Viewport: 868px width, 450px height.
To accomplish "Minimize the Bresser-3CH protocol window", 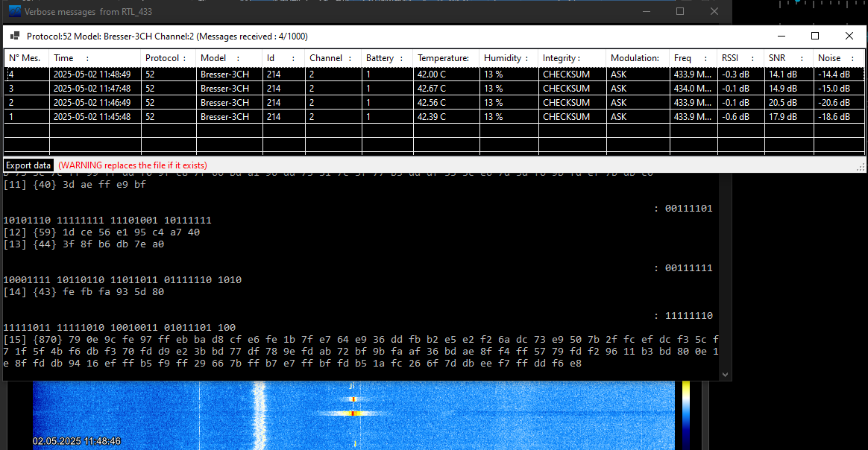I will click(x=781, y=36).
